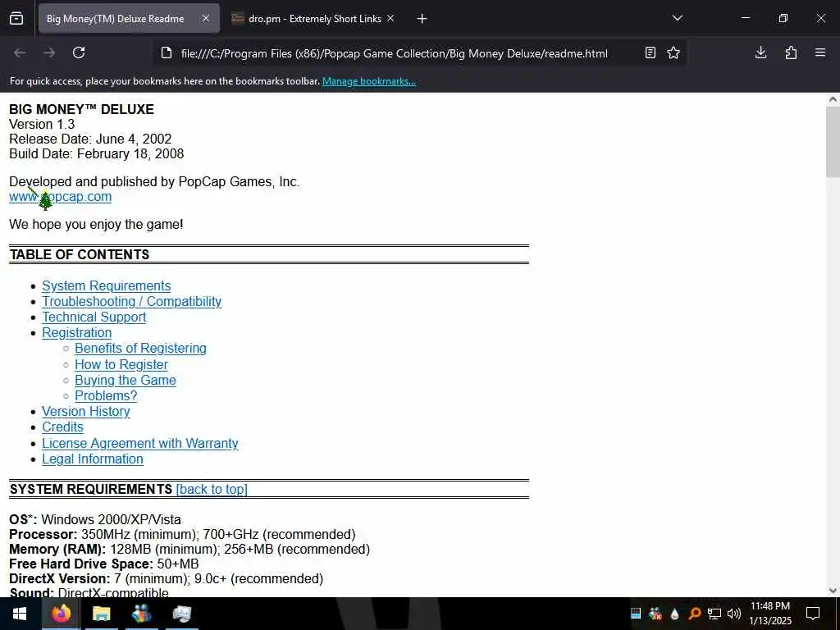Viewport: 840px width, 630px height.
Task: Jump to Troubleshooting / Compatibility section
Action: tap(132, 302)
